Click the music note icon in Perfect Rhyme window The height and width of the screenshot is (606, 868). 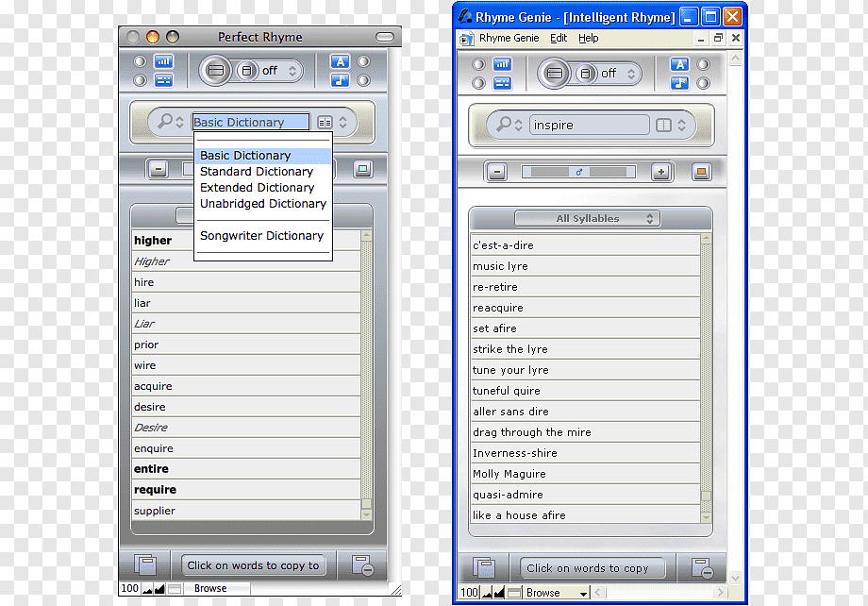[x=340, y=80]
